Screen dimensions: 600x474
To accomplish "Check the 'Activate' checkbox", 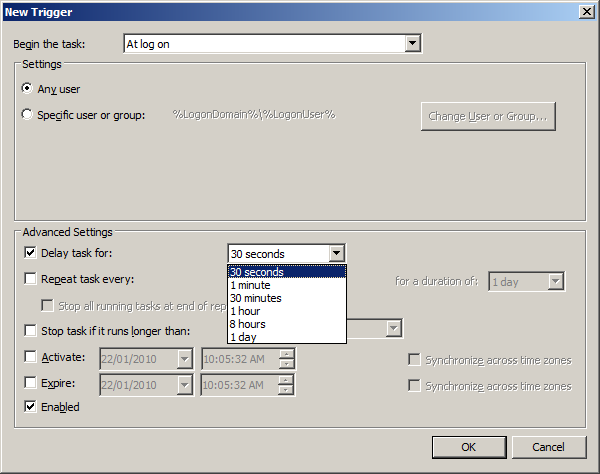I will click(x=29, y=357).
